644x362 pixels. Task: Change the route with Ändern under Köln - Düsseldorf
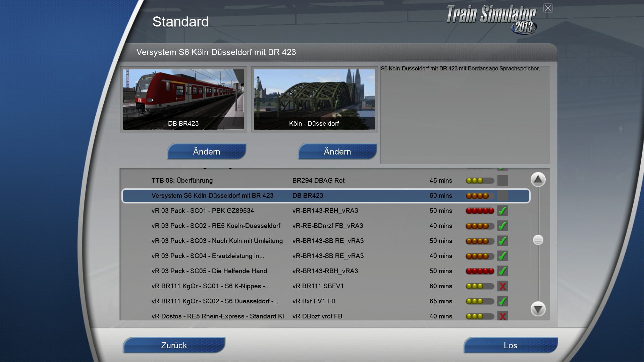pyautogui.click(x=337, y=152)
